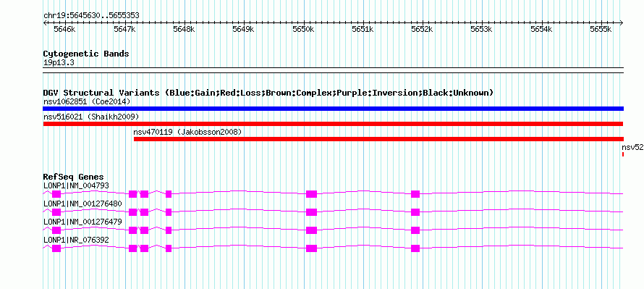Open the nsv470119 (Jakobsson2008) label
Viewport: 644px width, 289px height.
187,132
